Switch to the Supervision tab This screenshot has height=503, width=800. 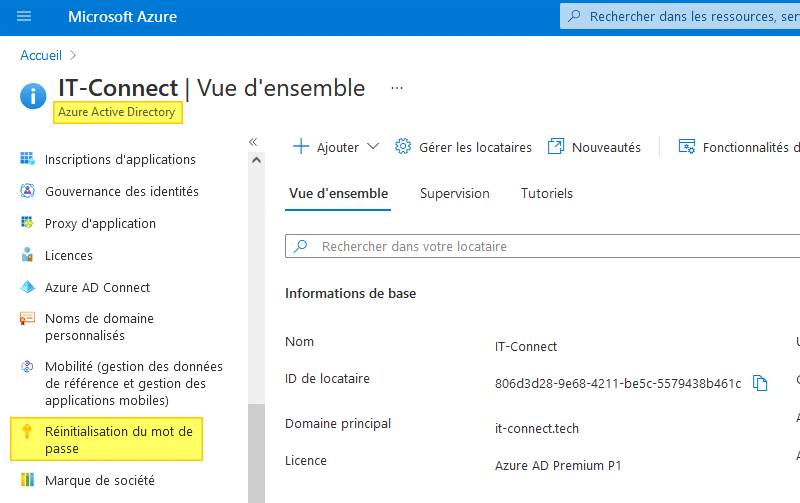455,193
